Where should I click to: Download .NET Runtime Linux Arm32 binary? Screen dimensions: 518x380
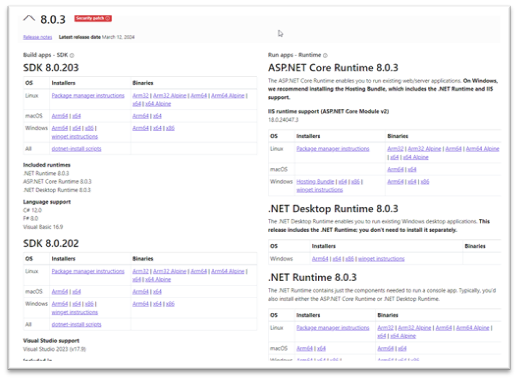click(386, 328)
